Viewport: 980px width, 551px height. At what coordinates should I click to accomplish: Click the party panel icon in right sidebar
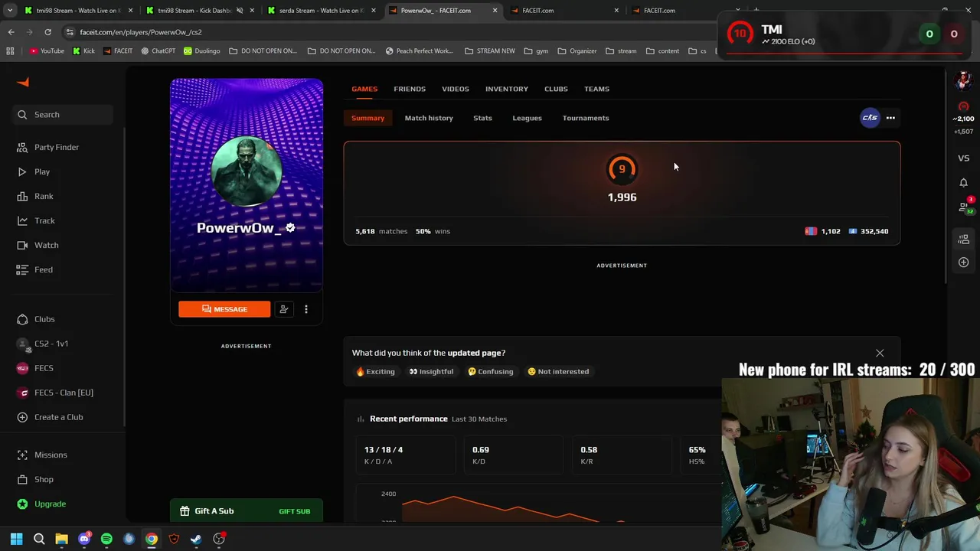pyautogui.click(x=964, y=239)
